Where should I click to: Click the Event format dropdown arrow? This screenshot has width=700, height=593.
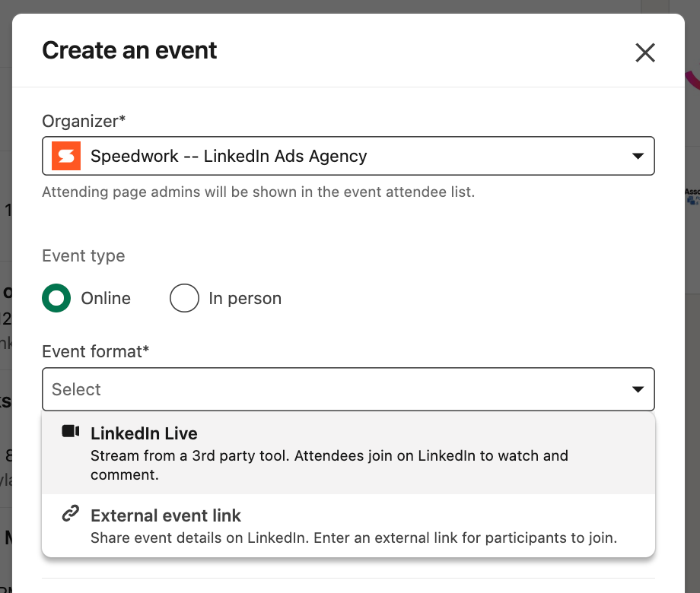pyautogui.click(x=638, y=389)
